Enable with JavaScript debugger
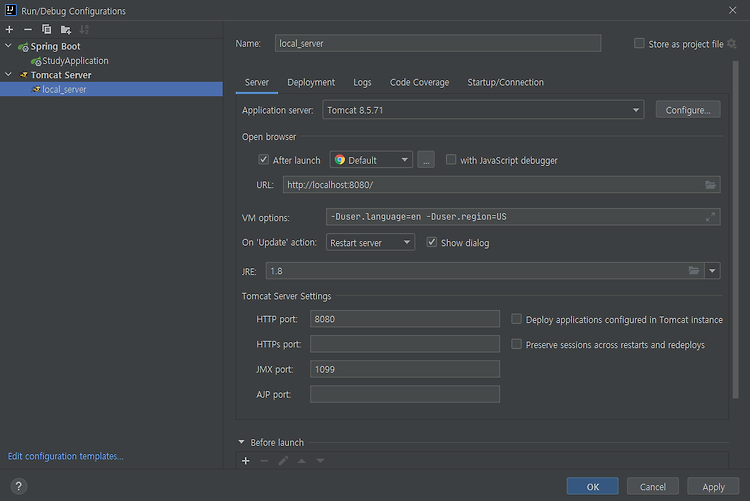750x501 pixels. [451, 160]
